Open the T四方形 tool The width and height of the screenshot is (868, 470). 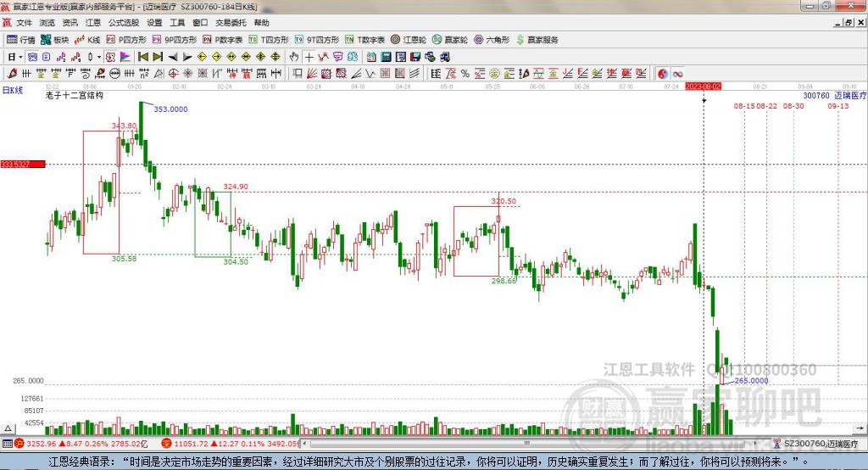click(269, 40)
